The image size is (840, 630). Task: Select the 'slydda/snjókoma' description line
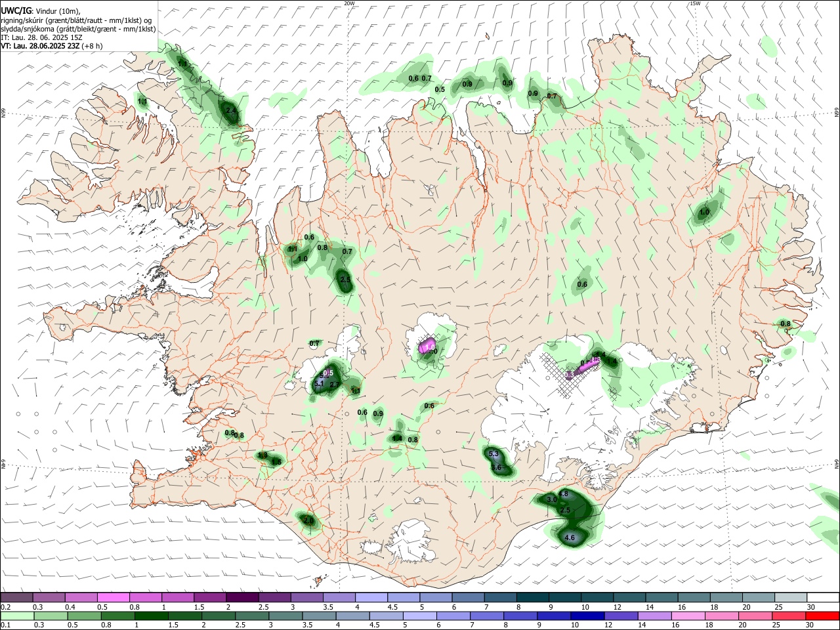tap(78, 29)
